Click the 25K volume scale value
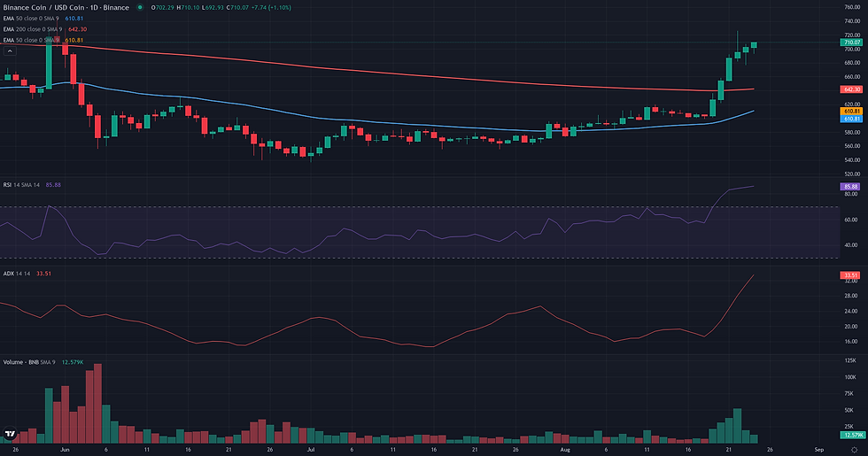 pyautogui.click(x=849, y=427)
